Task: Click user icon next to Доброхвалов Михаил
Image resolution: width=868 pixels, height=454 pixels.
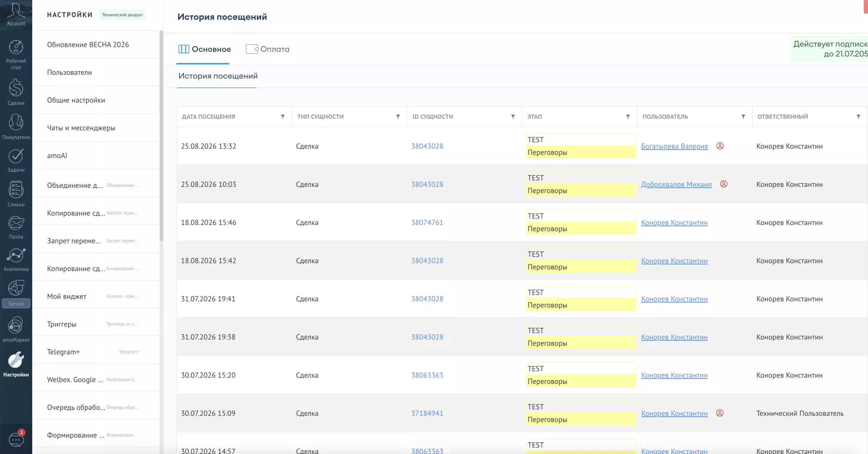Action: pyautogui.click(x=724, y=184)
